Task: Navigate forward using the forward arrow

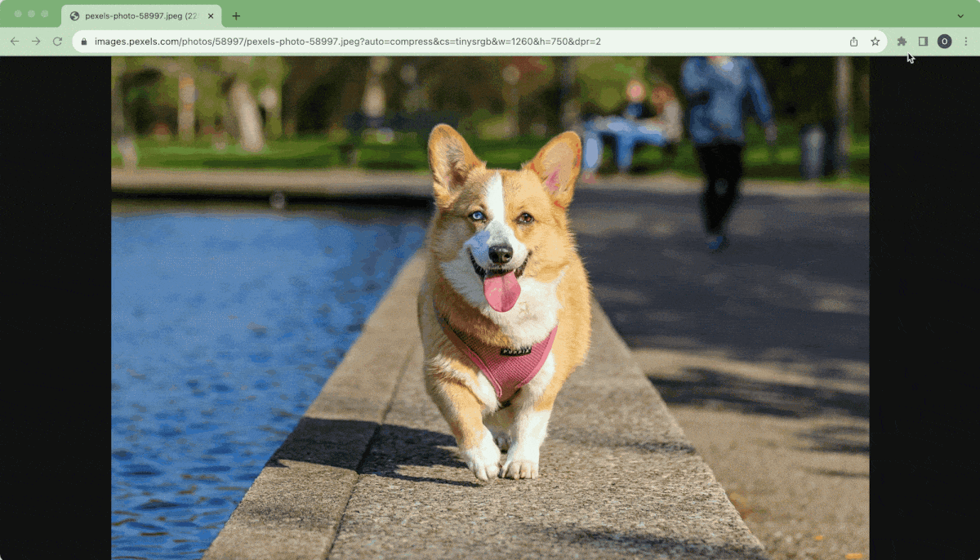Action: click(x=36, y=41)
